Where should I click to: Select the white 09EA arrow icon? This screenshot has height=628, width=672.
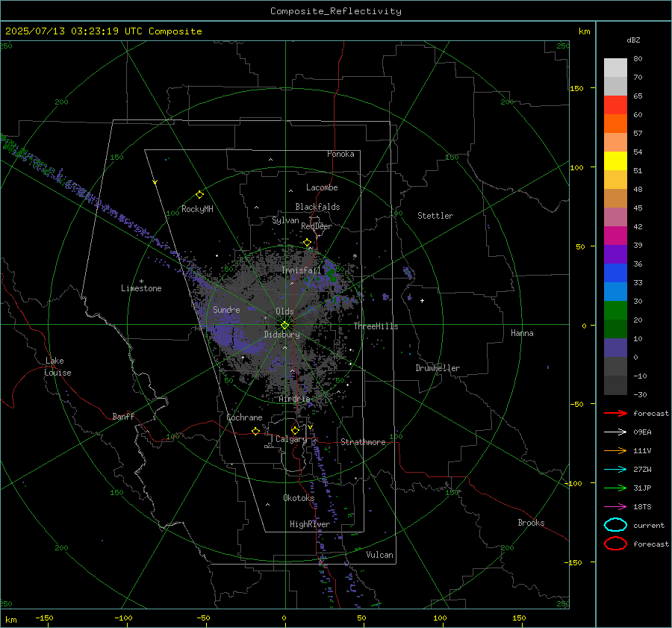tap(615, 432)
